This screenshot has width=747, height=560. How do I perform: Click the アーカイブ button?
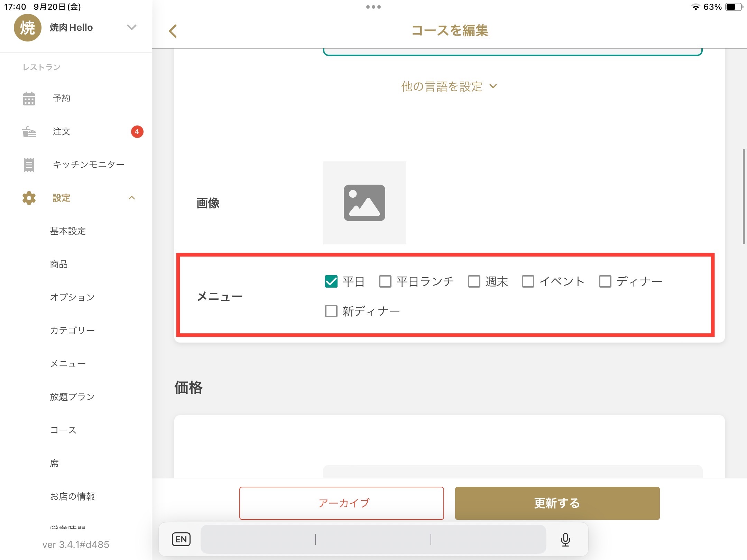point(341,503)
